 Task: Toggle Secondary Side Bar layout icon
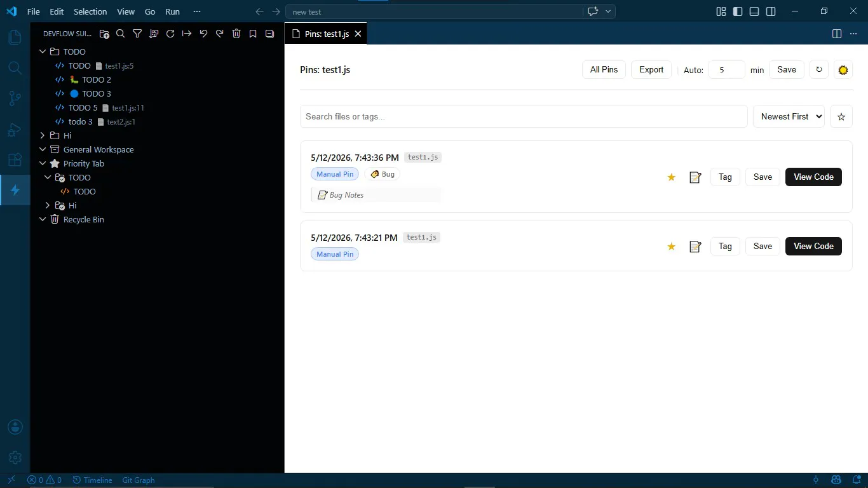(x=771, y=11)
